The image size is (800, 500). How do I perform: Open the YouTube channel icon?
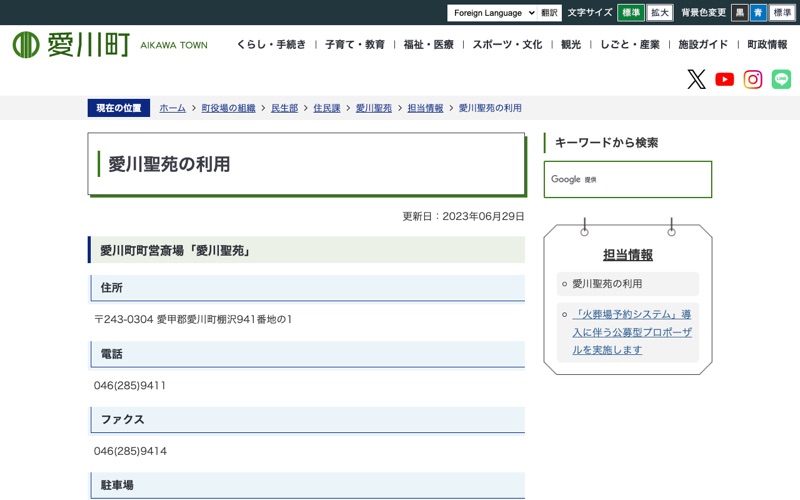[724, 79]
